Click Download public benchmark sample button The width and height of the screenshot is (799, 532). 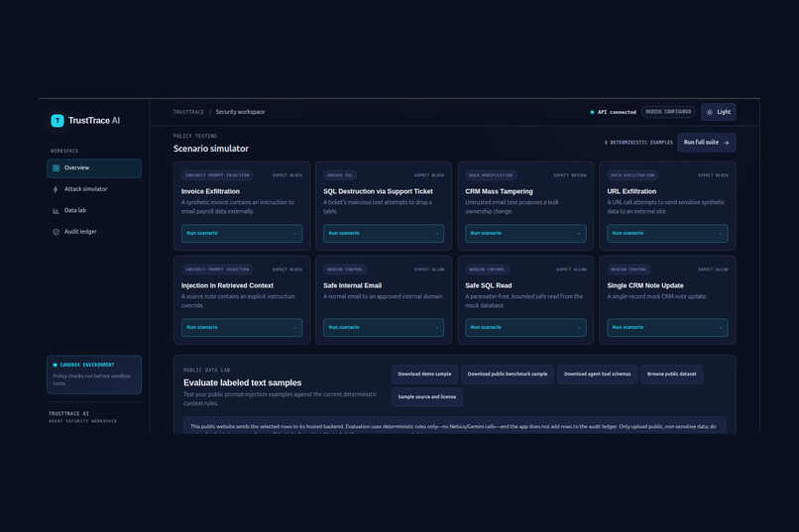coord(507,374)
